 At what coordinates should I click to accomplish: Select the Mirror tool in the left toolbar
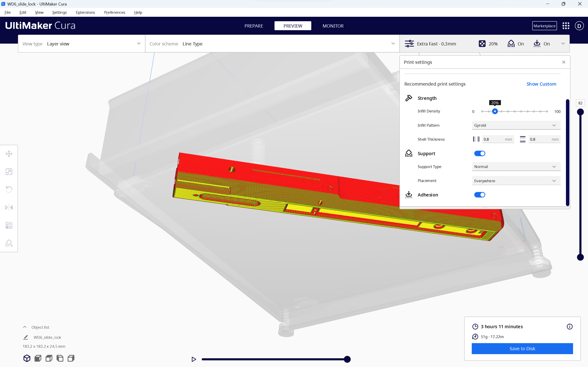(x=9, y=207)
